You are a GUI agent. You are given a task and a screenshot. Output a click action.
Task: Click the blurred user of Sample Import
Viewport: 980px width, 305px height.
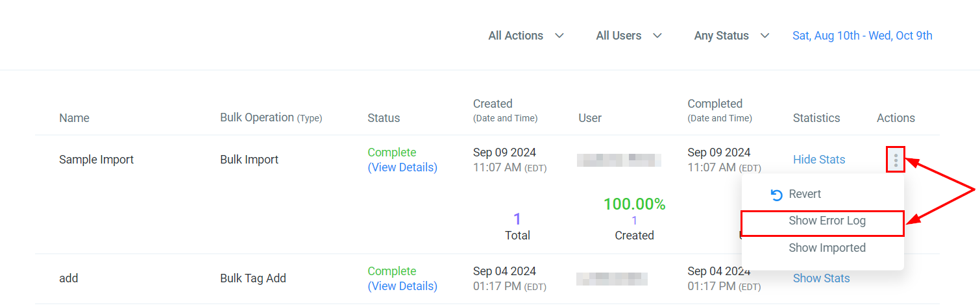(619, 160)
